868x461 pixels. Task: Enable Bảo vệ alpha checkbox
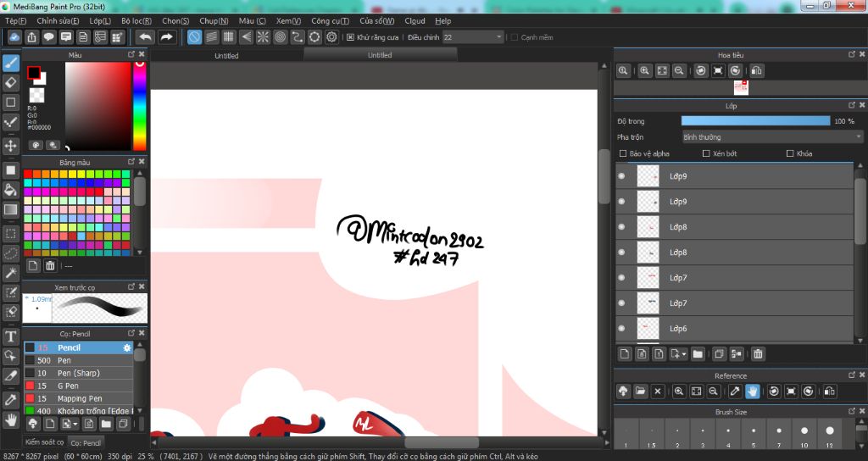[x=623, y=153]
